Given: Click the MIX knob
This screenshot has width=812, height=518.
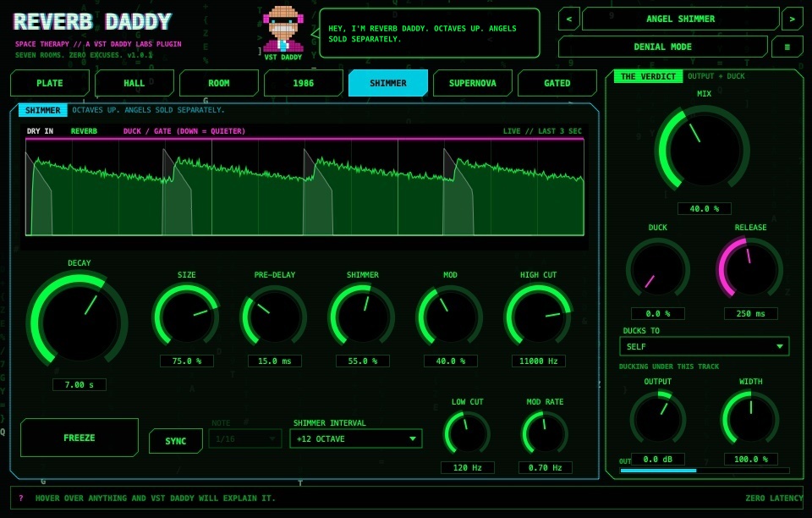Looking at the screenshot, I should pos(704,149).
